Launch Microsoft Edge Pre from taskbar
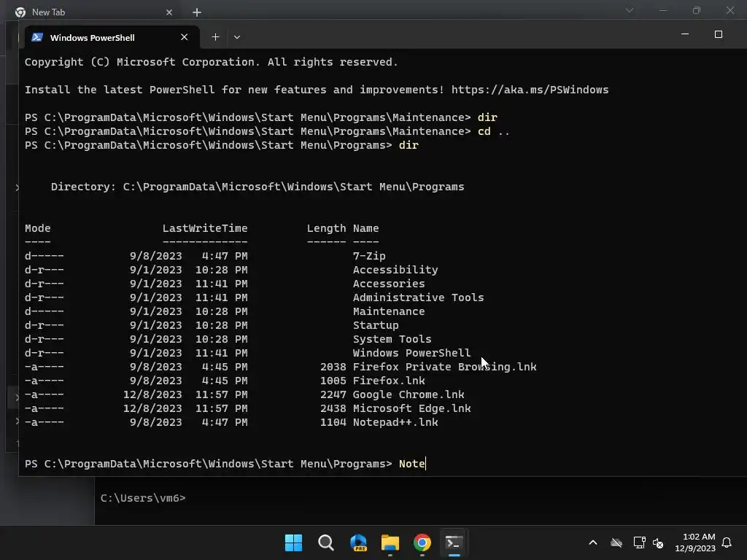 (x=358, y=542)
